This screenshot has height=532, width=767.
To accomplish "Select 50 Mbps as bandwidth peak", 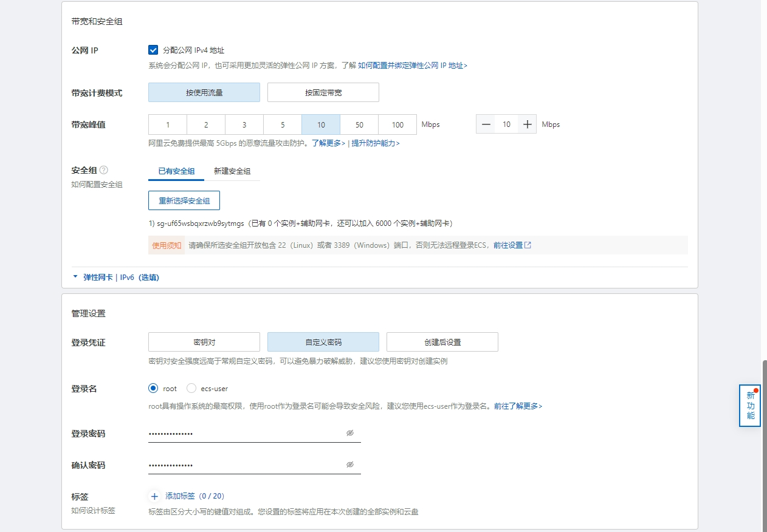I will coord(359,124).
